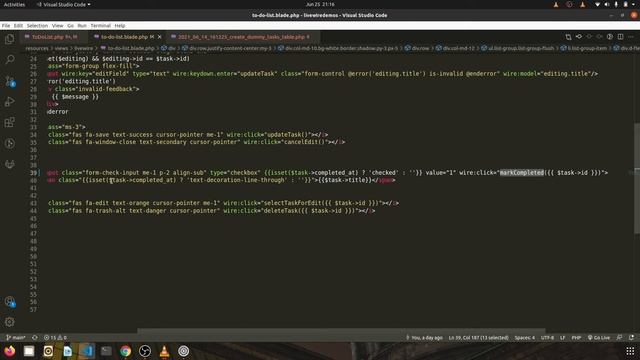Click Synchronize Changes icon in status bar
The width and height of the screenshot is (640, 360).
(35, 338)
